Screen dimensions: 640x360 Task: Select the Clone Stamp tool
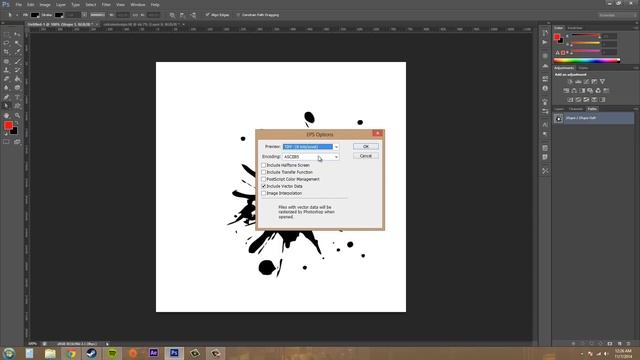coord(6,70)
